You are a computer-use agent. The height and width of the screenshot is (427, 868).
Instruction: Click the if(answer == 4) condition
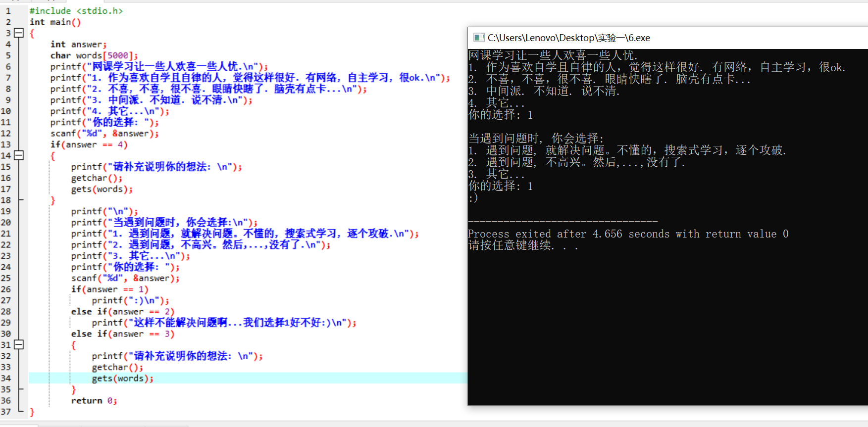click(89, 144)
